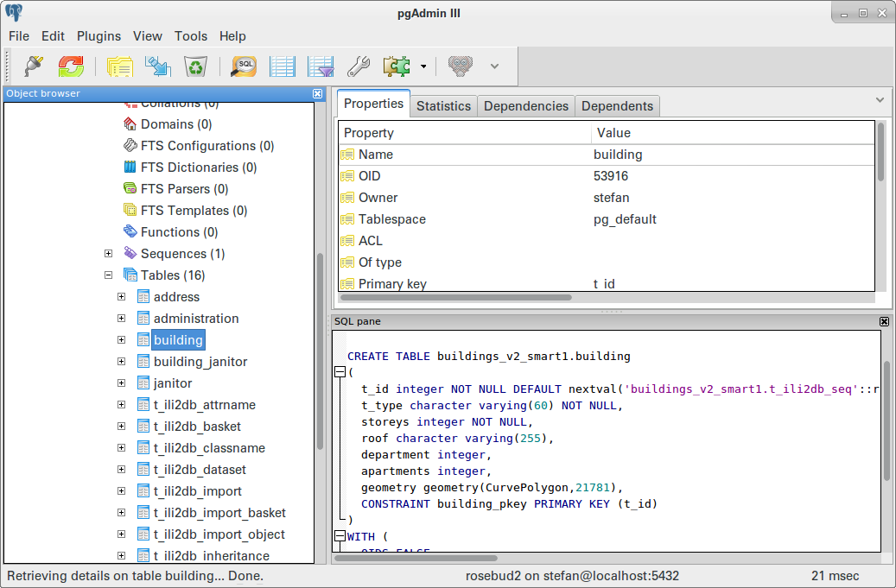Select the Domains (0) tree item
The image size is (896, 588).
click(x=176, y=124)
